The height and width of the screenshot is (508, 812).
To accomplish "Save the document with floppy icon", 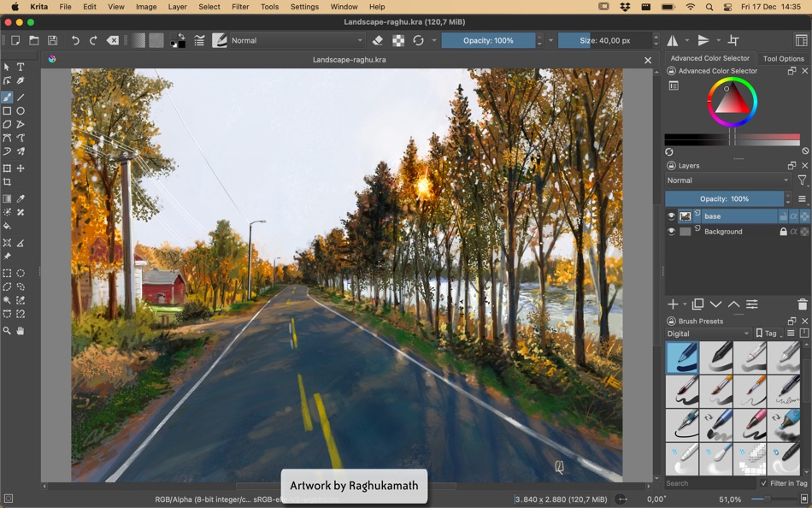I will coord(52,40).
